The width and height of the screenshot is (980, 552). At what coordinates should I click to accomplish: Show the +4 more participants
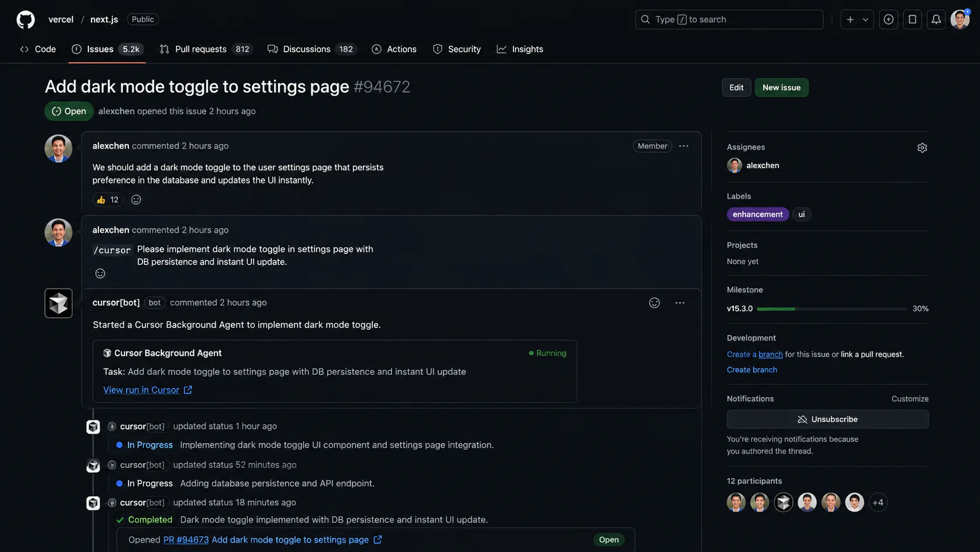pos(877,502)
